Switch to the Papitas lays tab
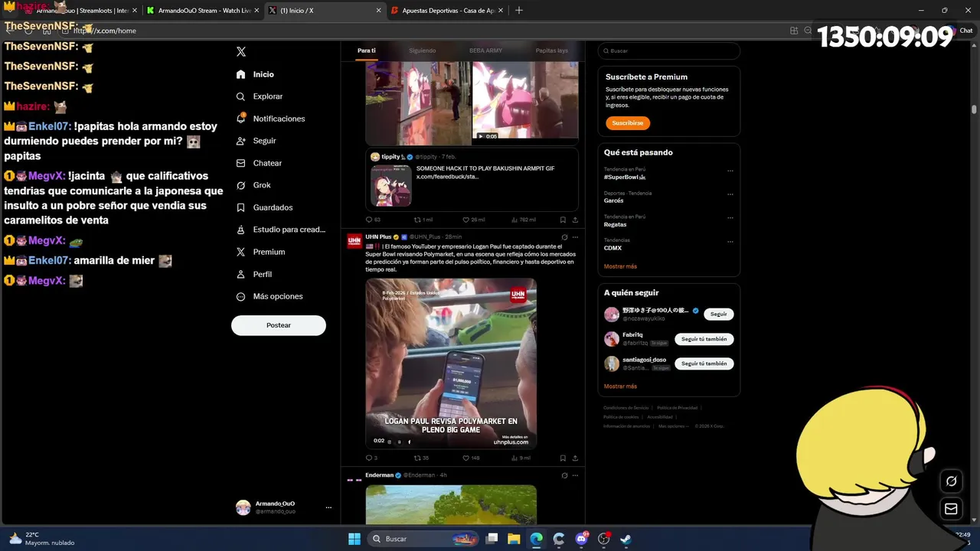980x551 pixels. (x=551, y=51)
